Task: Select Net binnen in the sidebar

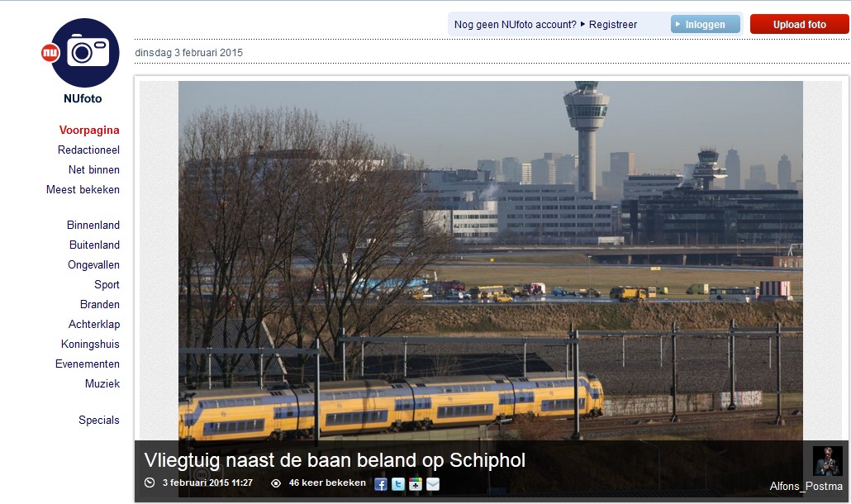Action: (94, 170)
